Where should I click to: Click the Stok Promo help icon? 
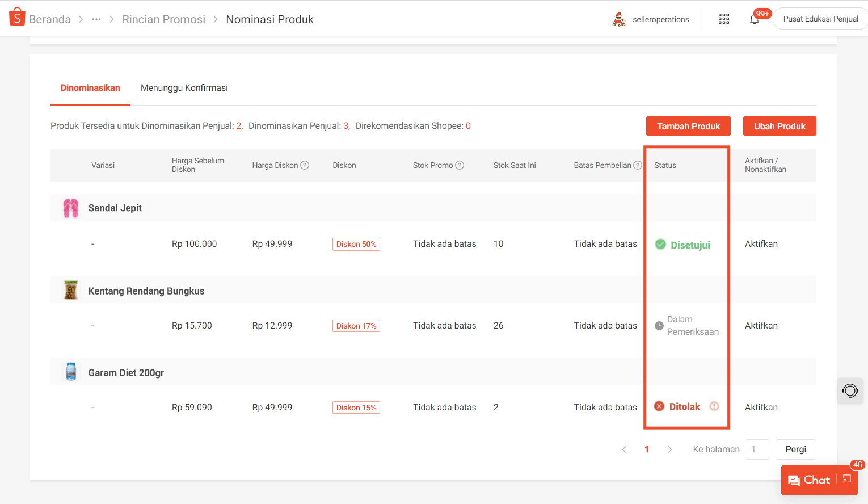pos(460,165)
